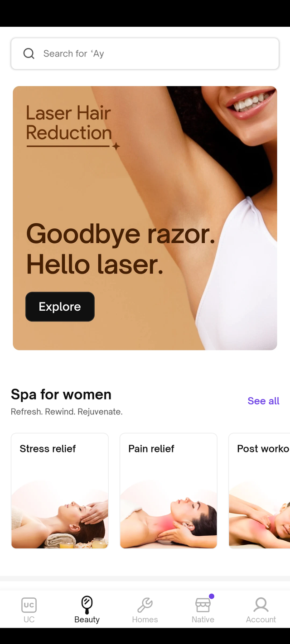Open the Pain relief card
Screen dimensions: 290x644
[x=169, y=491]
